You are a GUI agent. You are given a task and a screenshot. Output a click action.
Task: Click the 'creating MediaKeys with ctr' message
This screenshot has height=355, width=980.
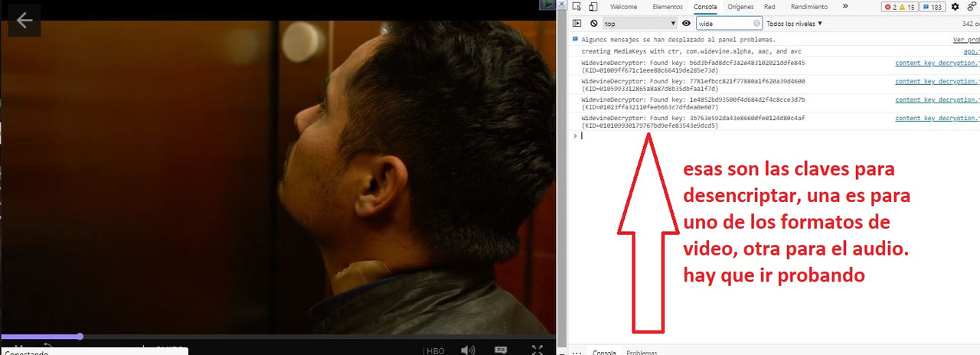click(x=691, y=51)
